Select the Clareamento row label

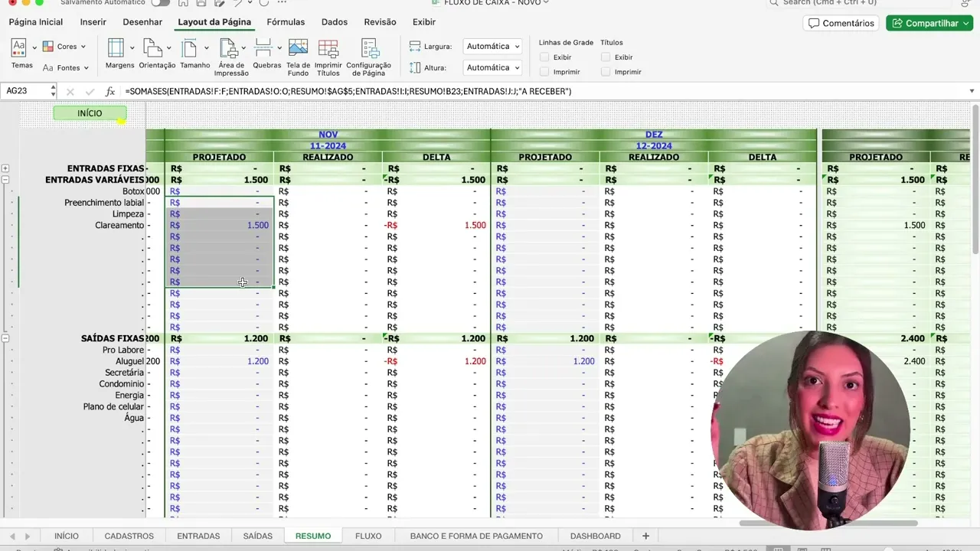(119, 226)
